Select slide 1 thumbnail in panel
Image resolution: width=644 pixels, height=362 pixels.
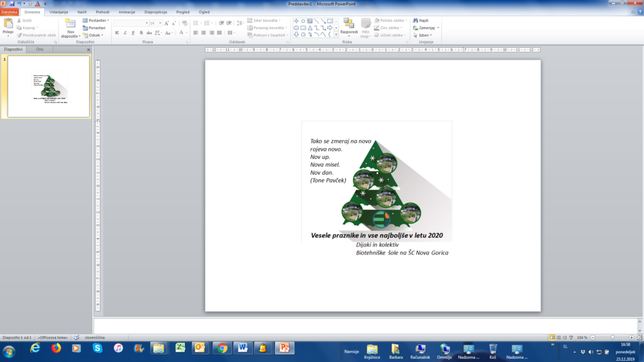tap(49, 87)
